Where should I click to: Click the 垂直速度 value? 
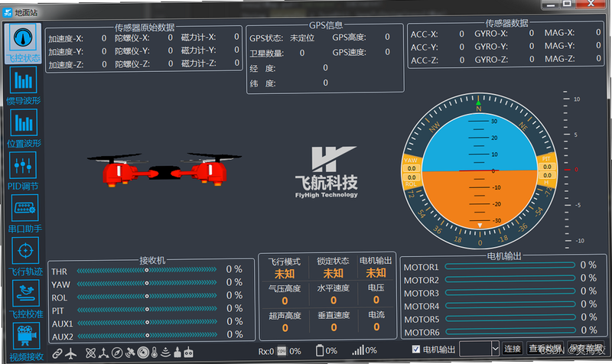coord(334,328)
